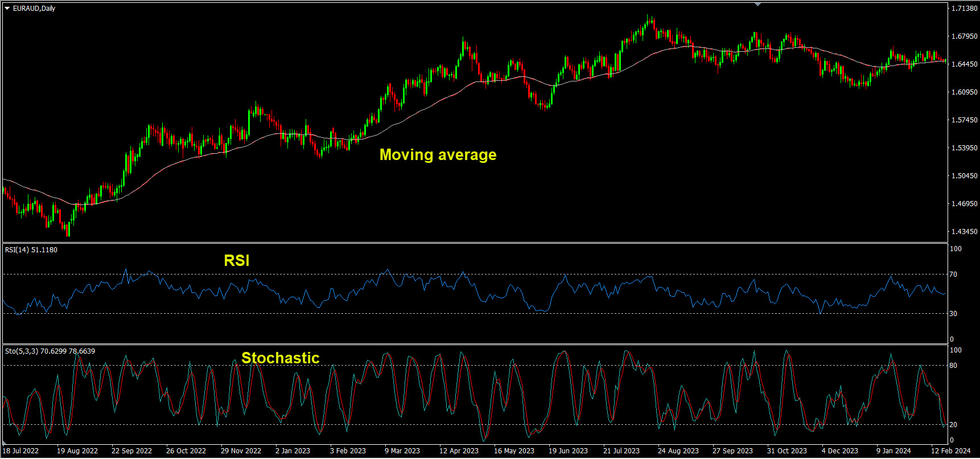Select the yellow Stochastic text label
Viewport: 980px width, 459px height.
point(280,358)
